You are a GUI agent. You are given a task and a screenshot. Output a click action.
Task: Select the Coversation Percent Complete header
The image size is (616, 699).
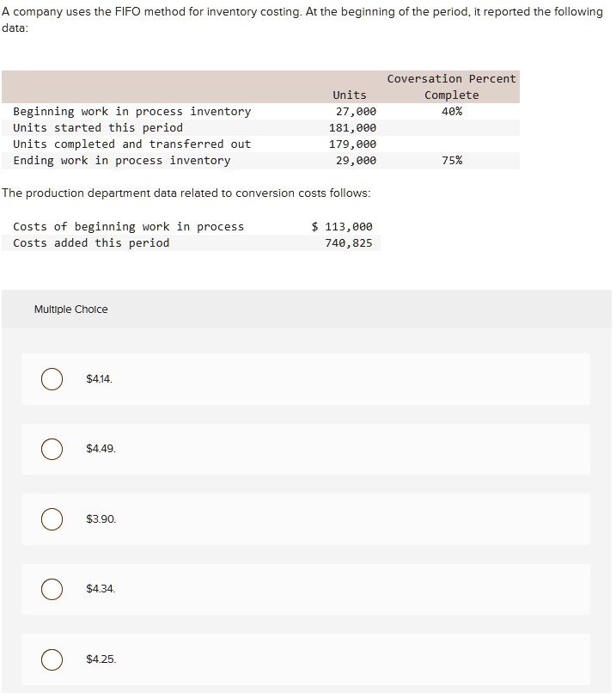(452, 86)
